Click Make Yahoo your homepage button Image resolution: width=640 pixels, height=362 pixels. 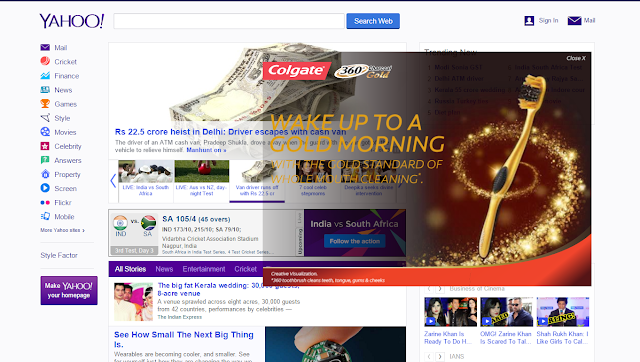[69, 290]
